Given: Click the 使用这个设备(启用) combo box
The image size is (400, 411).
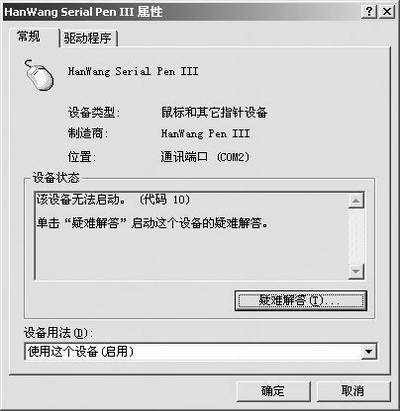Looking at the screenshot, I should [x=201, y=351].
